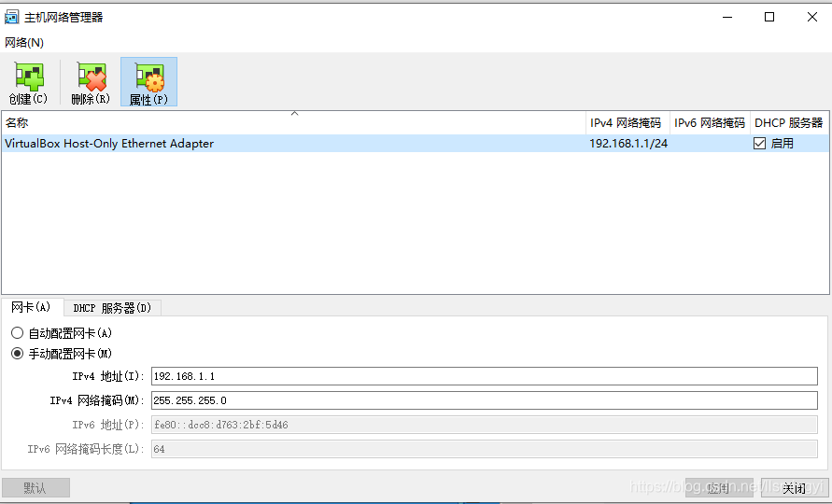The height and width of the screenshot is (504, 832).
Task: Click the IPv6 网络掩码长度 field
Action: [x=484, y=449]
